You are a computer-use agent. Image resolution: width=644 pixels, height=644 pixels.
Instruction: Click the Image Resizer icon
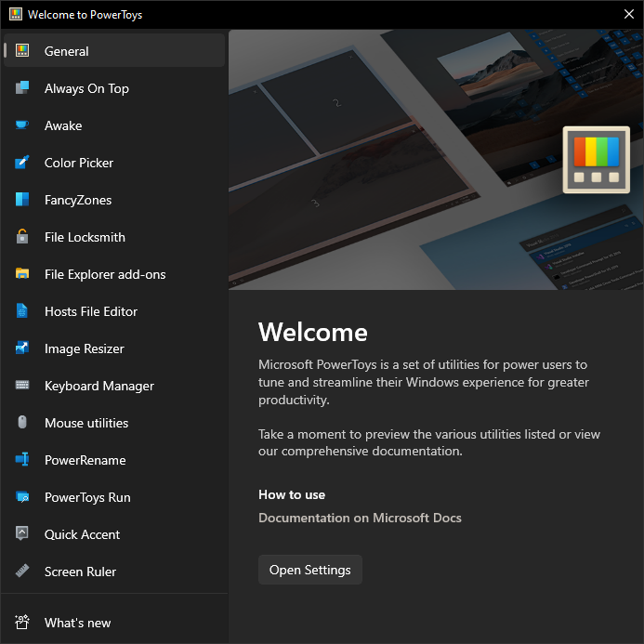[x=22, y=348]
